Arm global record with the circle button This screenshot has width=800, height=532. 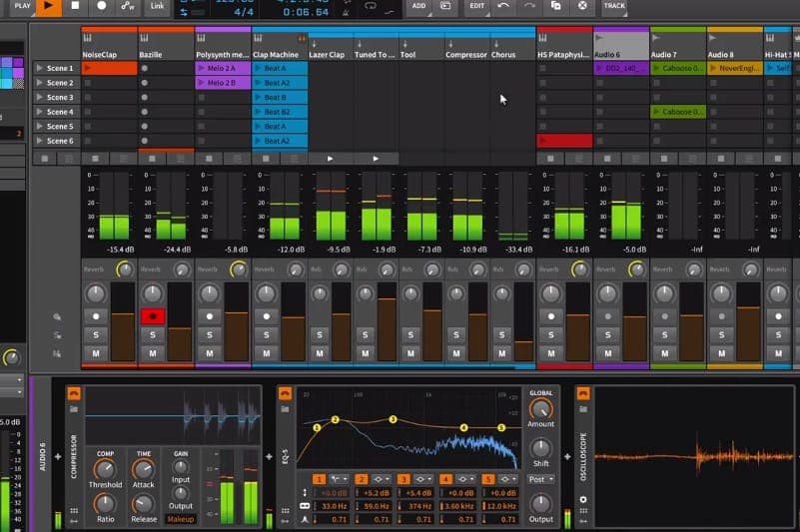pos(102,6)
